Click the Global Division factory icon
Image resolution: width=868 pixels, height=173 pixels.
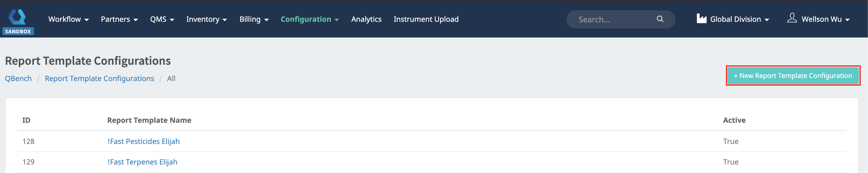tap(701, 18)
